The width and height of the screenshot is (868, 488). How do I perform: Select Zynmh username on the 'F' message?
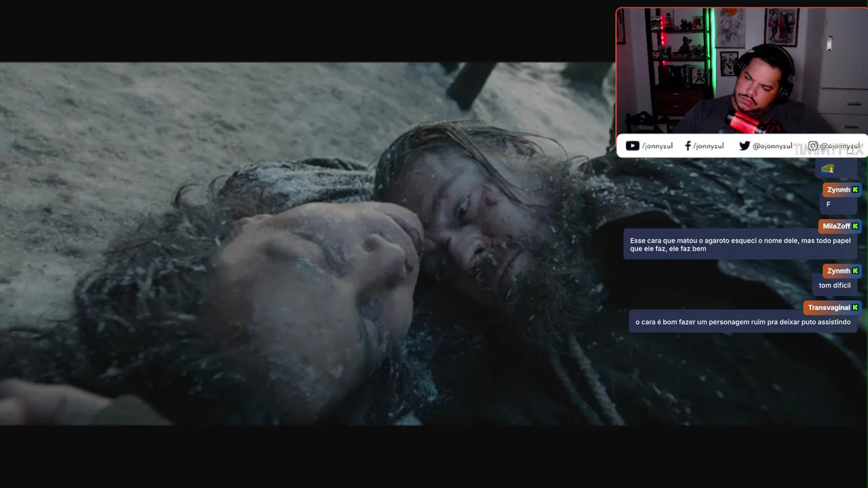pyautogui.click(x=839, y=190)
